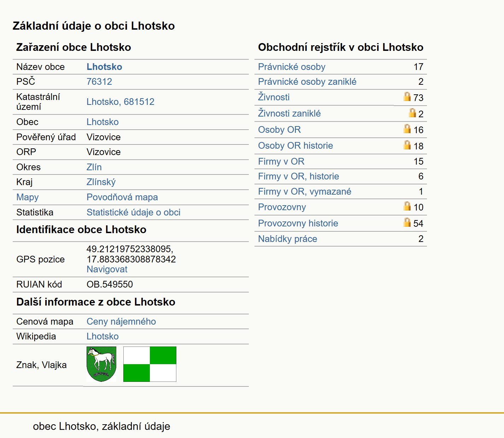The height and width of the screenshot is (438, 504).
Task: Open the Právnické osoby zaniklé link
Action: pyautogui.click(x=307, y=82)
